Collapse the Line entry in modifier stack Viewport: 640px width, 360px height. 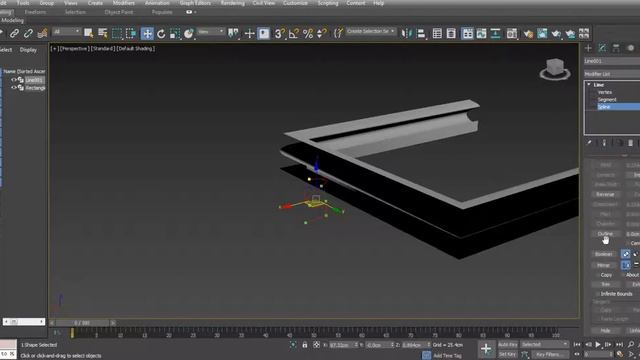(x=589, y=84)
